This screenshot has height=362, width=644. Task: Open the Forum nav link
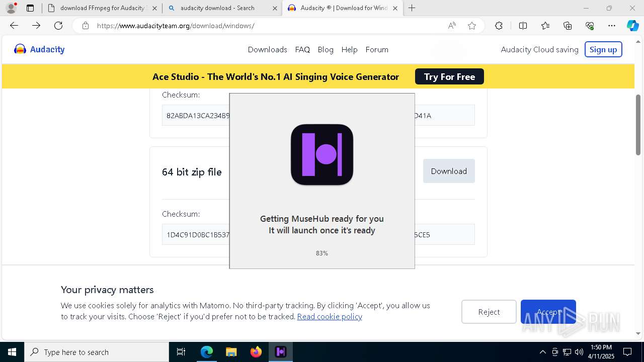coord(377,49)
